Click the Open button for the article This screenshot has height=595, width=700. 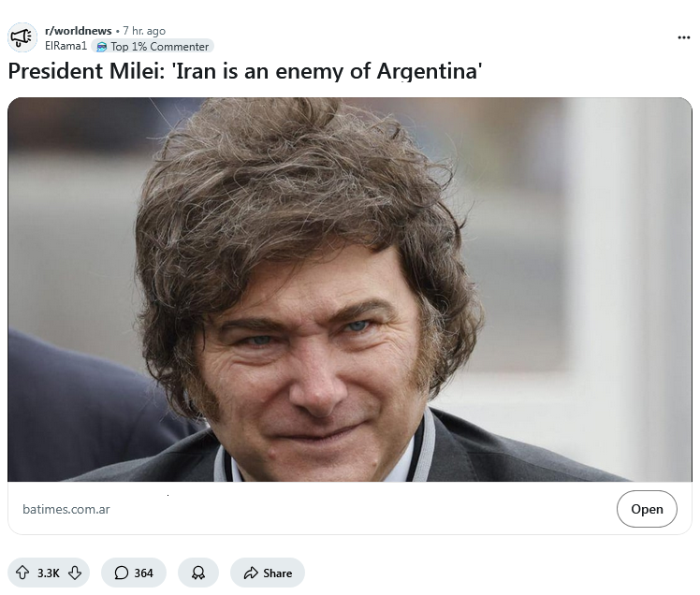[647, 509]
